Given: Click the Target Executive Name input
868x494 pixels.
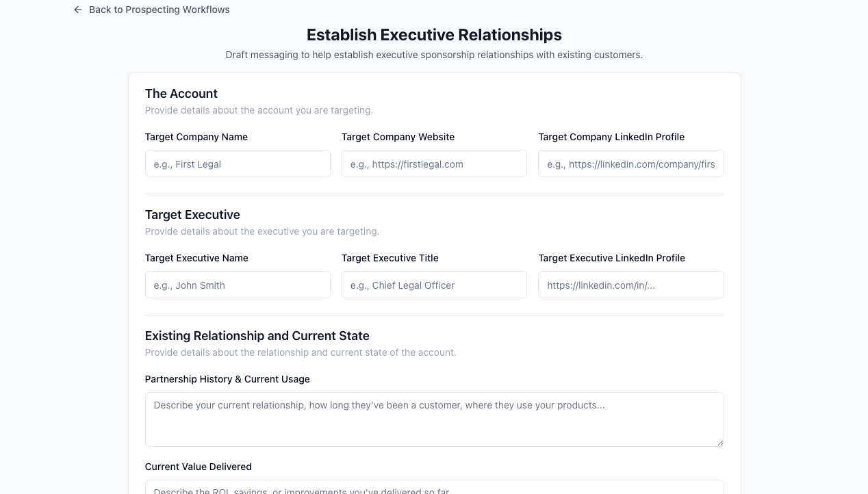Looking at the screenshot, I should coord(238,285).
